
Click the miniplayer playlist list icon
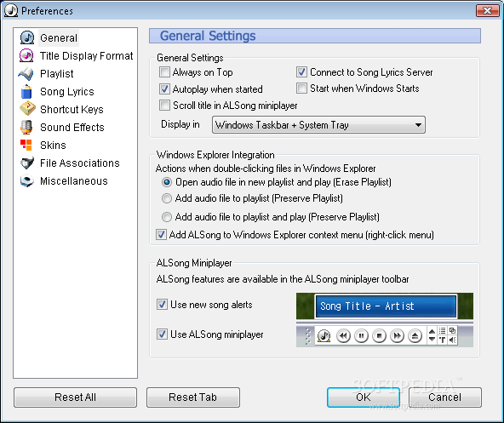click(x=443, y=330)
